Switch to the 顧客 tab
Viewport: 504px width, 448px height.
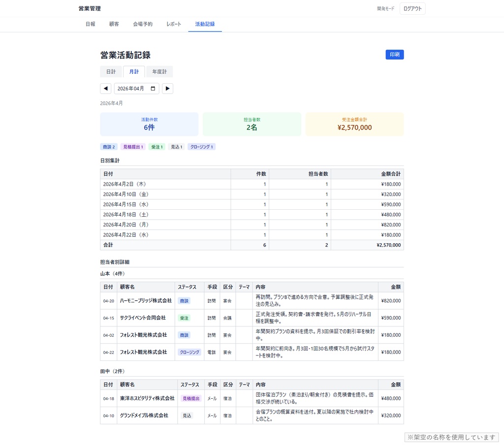[114, 24]
